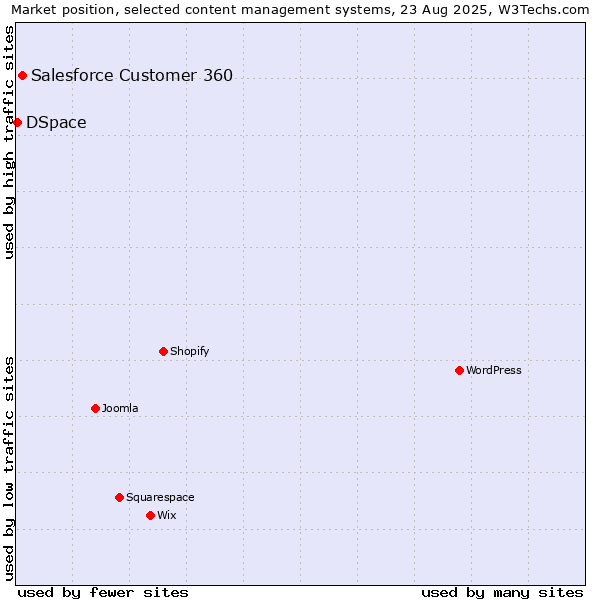The height and width of the screenshot is (600, 600).
Task: Click the 'used by high traffic sites' axis label
Action: (x=9, y=142)
